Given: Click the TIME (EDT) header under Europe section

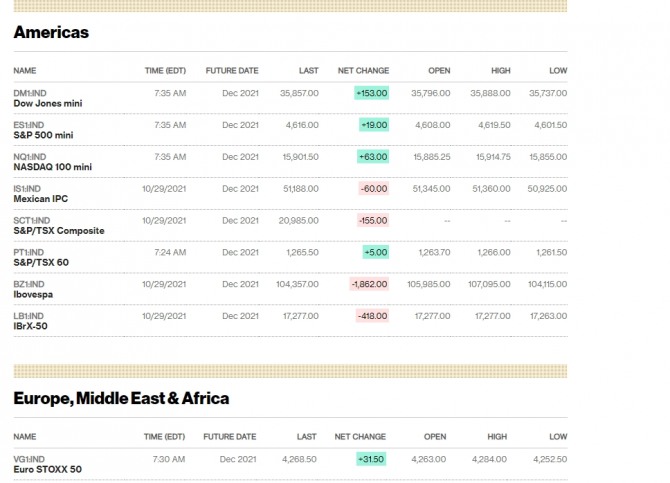Looking at the screenshot, I should [165, 437].
